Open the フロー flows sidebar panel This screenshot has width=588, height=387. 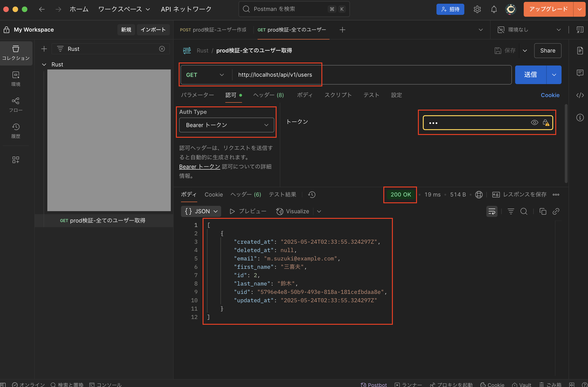pyautogui.click(x=16, y=105)
